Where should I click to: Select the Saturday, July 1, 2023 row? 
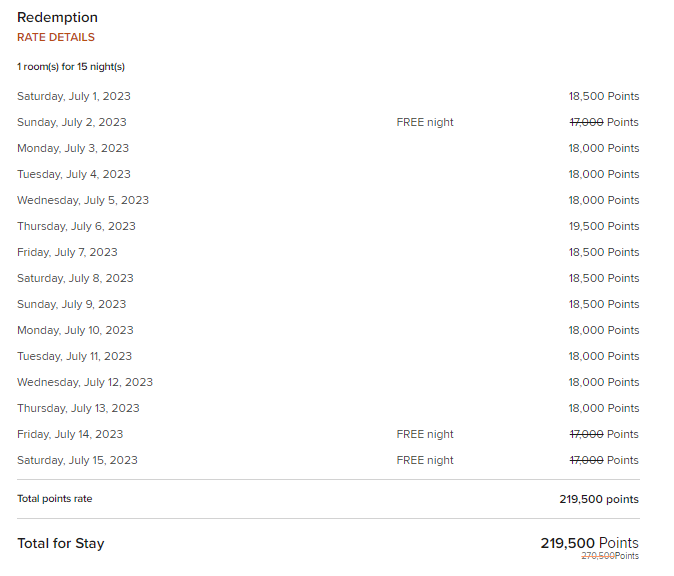coord(328,96)
